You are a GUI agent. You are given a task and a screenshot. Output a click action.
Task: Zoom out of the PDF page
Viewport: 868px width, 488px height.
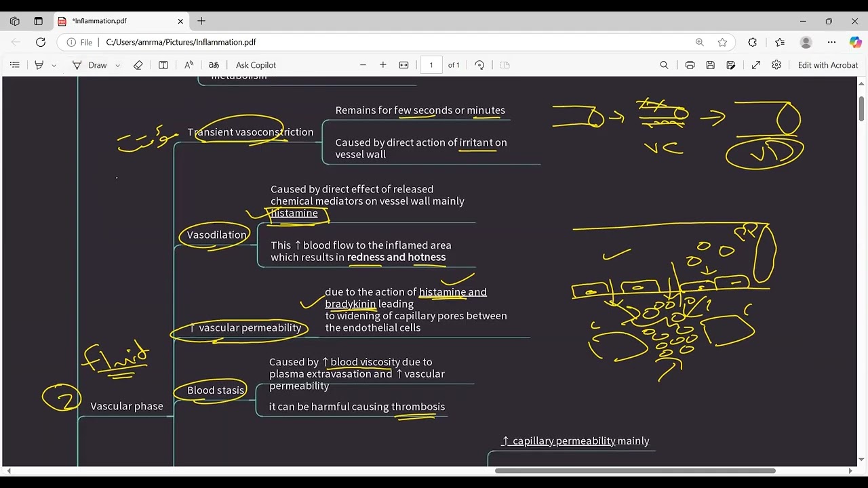pyautogui.click(x=363, y=65)
